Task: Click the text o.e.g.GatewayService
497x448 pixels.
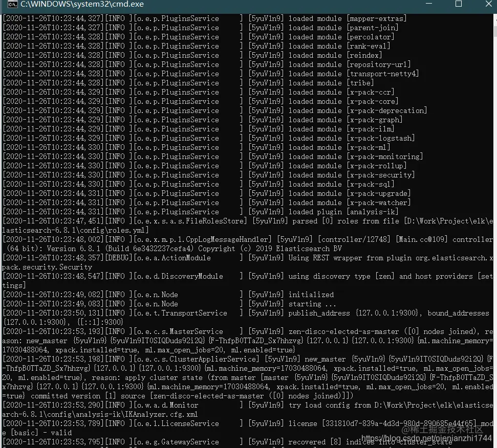Action: [x=178, y=442]
